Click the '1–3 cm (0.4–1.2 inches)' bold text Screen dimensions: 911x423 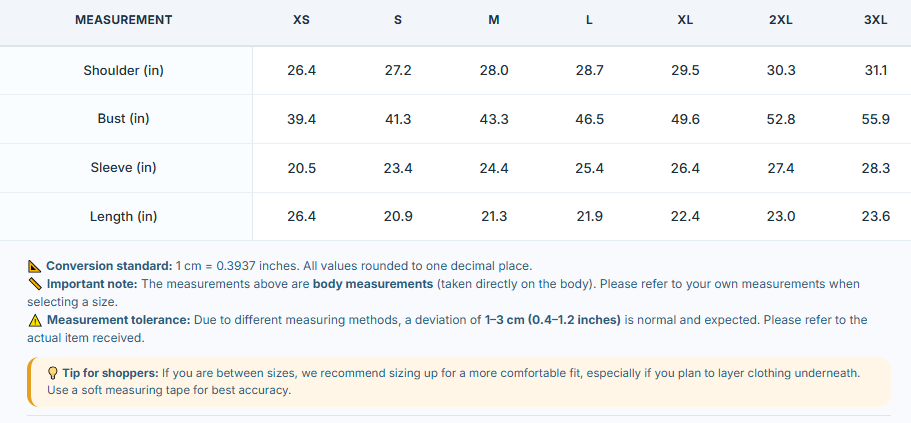(x=553, y=320)
